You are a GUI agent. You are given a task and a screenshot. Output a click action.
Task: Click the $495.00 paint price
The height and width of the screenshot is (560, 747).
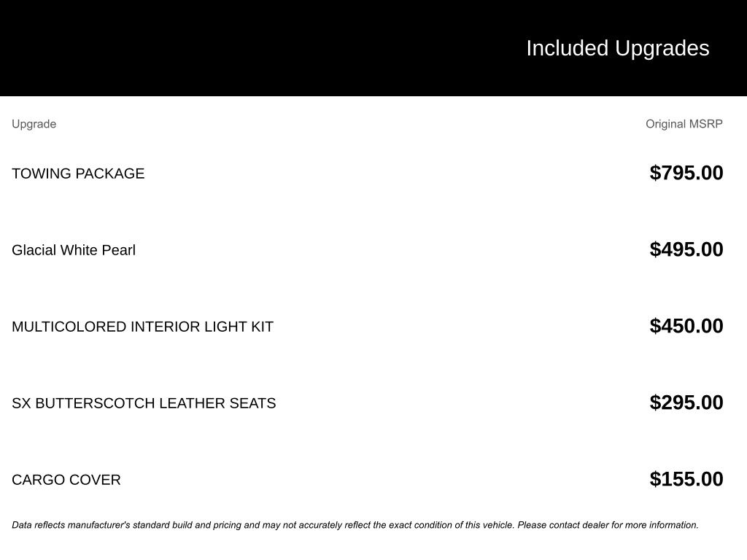click(x=686, y=249)
